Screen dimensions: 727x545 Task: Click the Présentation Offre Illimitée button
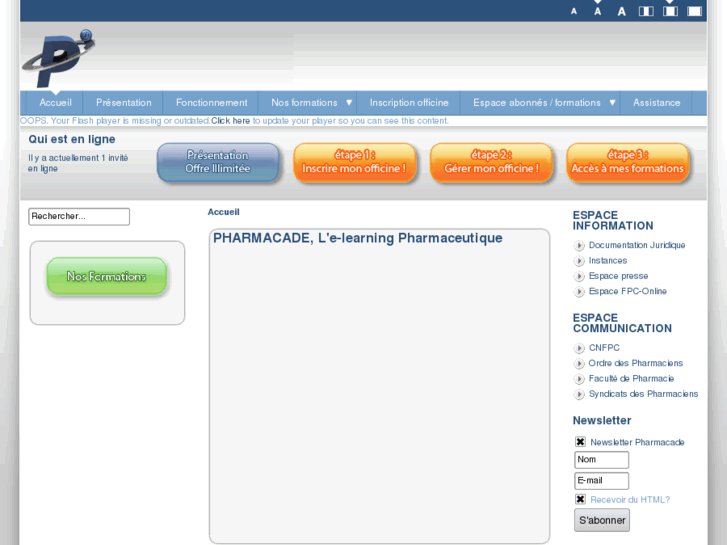218,162
